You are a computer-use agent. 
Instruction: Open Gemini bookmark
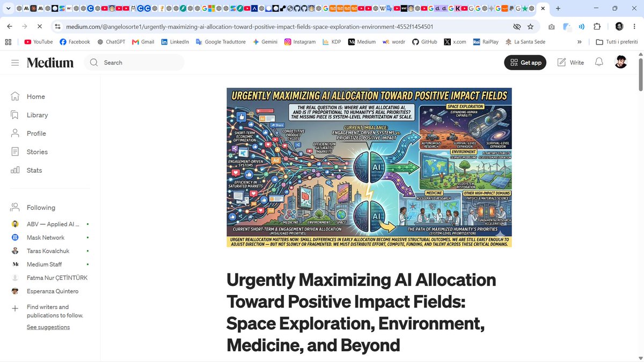pyautogui.click(x=265, y=42)
